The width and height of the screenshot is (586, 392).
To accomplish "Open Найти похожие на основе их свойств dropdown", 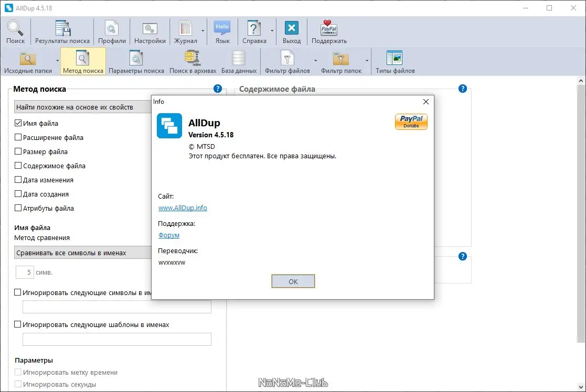I will (82, 107).
